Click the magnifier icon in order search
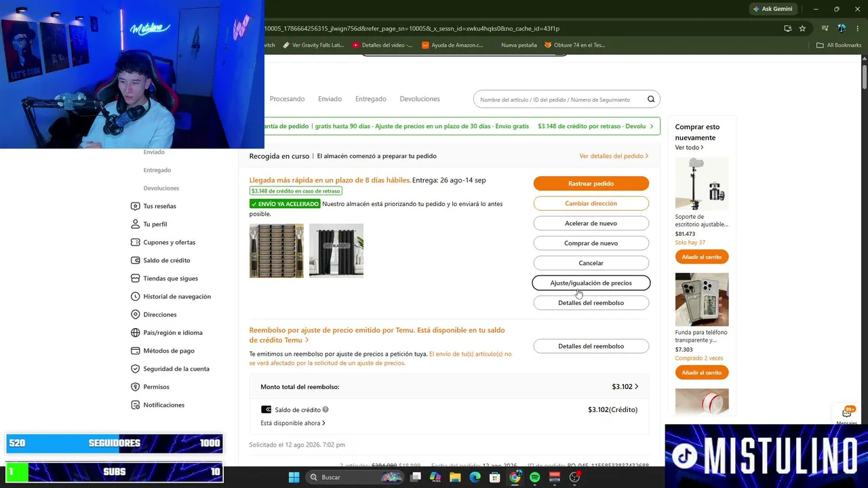The image size is (868, 488). click(651, 100)
